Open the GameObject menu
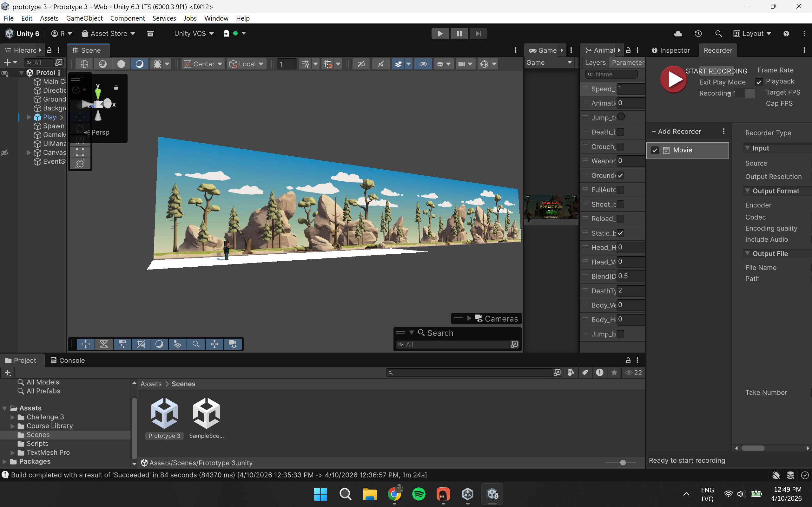The height and width of the screenshot is (507, 812). coord(84,18)
